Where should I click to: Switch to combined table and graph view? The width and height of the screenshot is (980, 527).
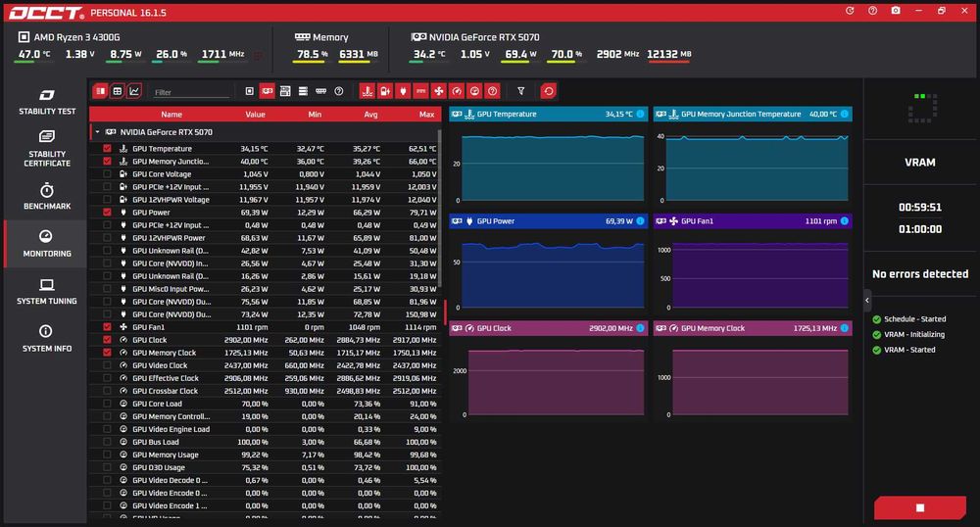[x=100, y=91]
